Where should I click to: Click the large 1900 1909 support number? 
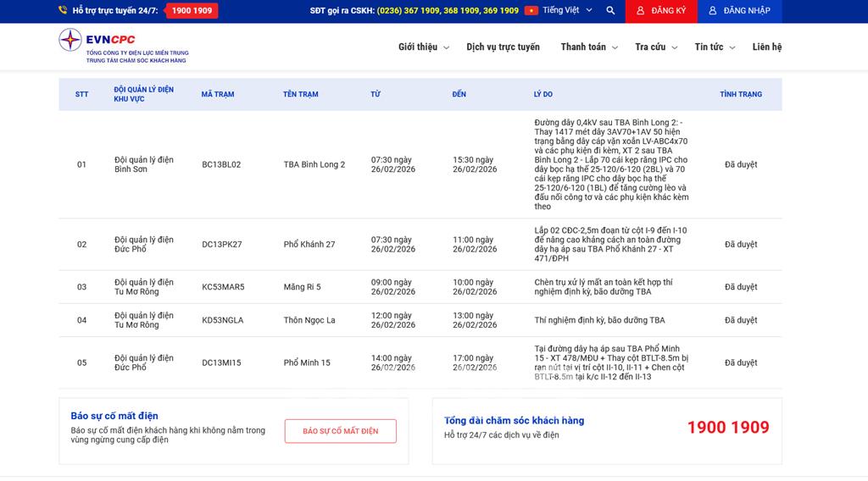pyautogui.click(x=727, y=428)
